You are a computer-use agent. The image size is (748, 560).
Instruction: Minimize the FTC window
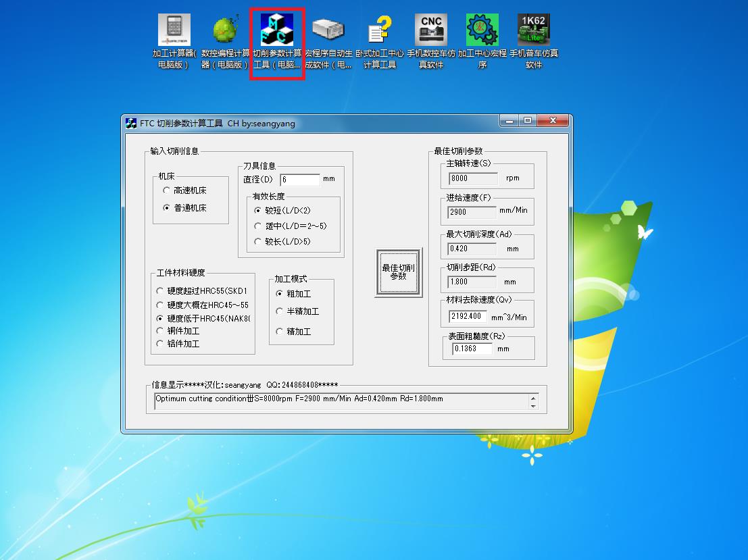tap(509, 121)
